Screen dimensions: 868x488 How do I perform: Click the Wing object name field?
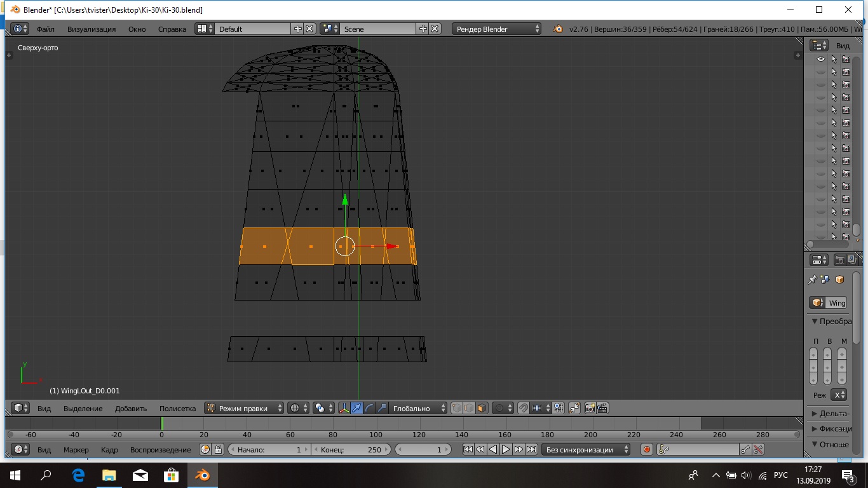(x=836, y=303)
